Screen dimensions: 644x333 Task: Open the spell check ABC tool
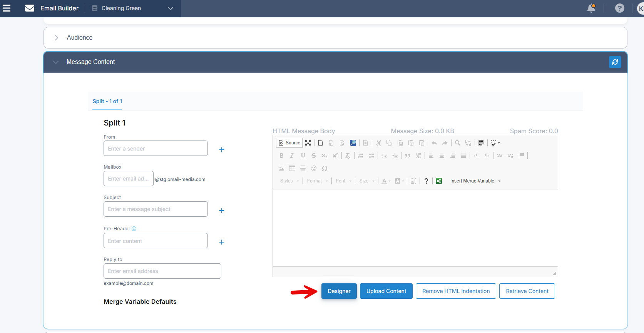(x=495, y=143)
